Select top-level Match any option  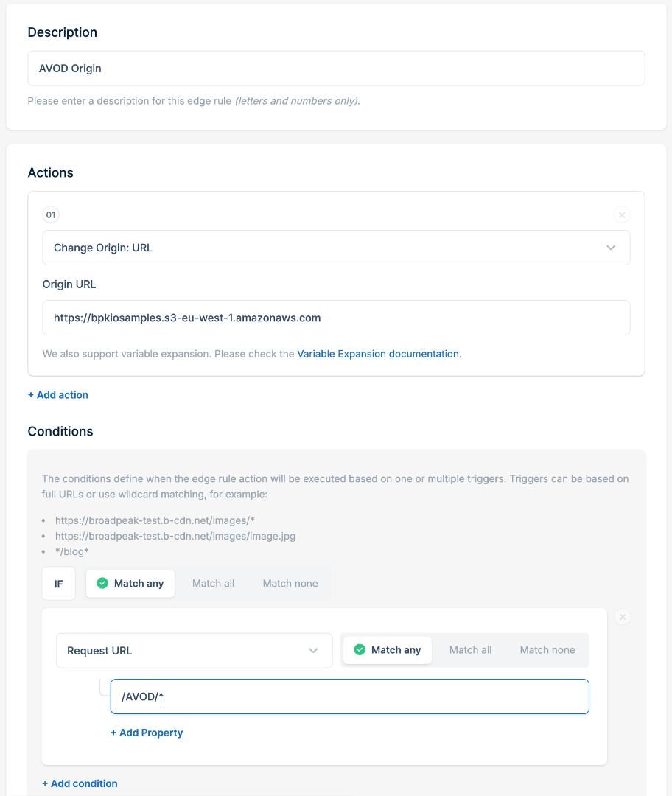coord(130,584)
